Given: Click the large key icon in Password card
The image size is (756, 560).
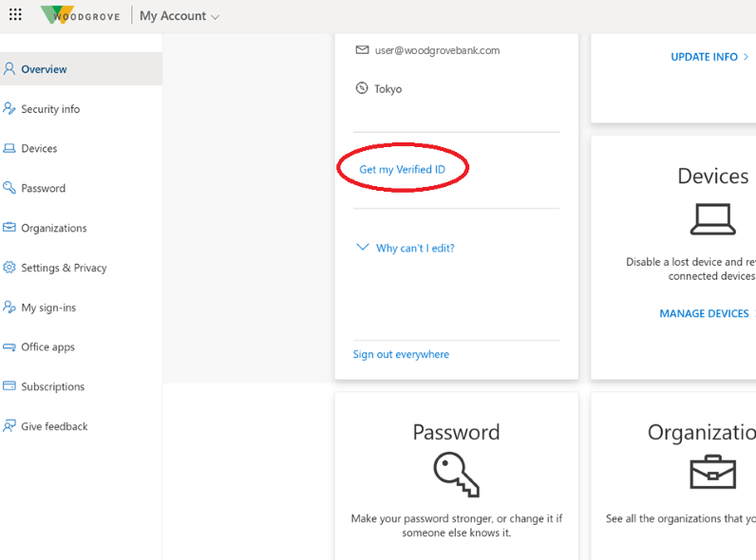Looking at the screenshot, I should click(457, 475).
